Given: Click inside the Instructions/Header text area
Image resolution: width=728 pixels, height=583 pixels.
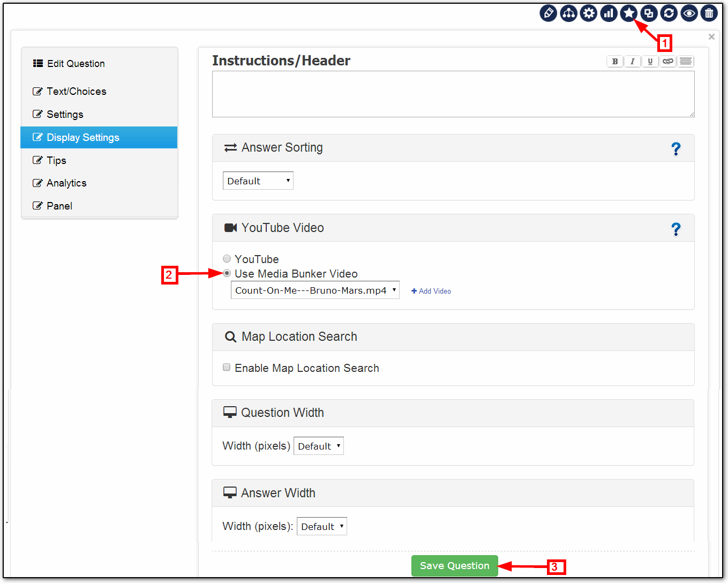Looking at the screenshot, I should click(x=453, y=94).
